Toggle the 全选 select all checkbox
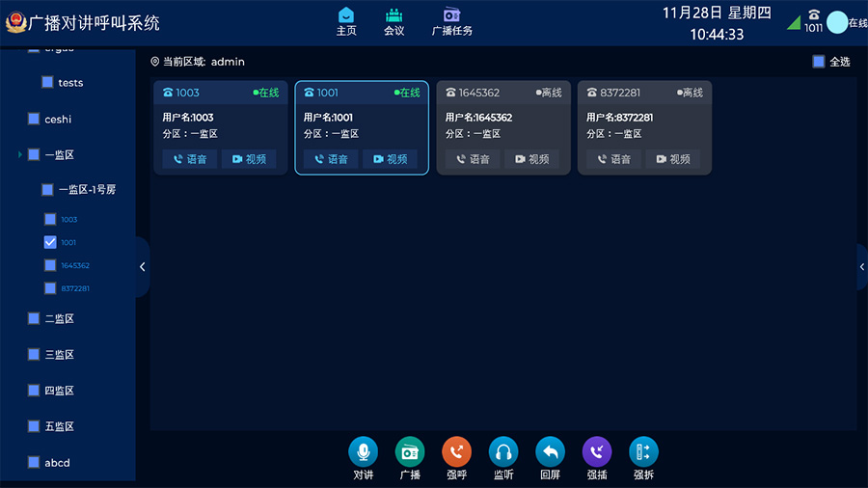This screenshot has width=868, height=488. (819, 62)
